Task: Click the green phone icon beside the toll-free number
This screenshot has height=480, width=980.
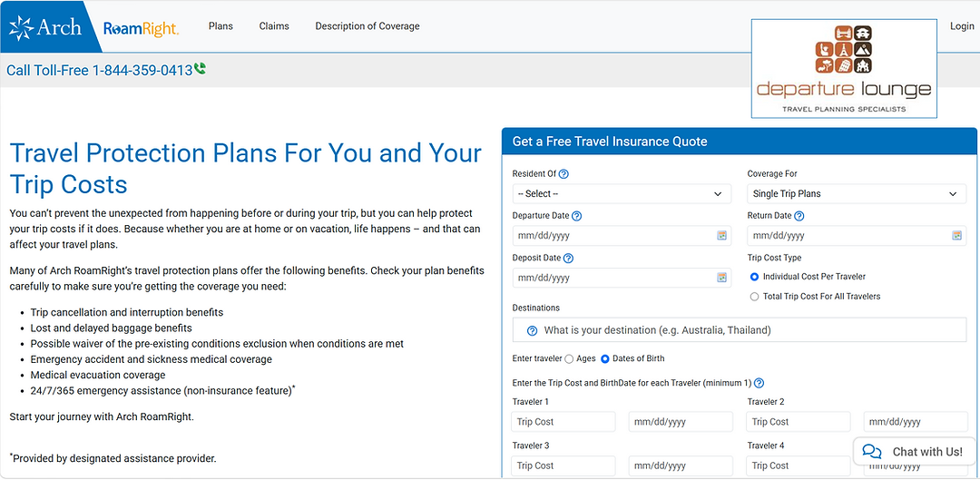Action: (200, 69)
